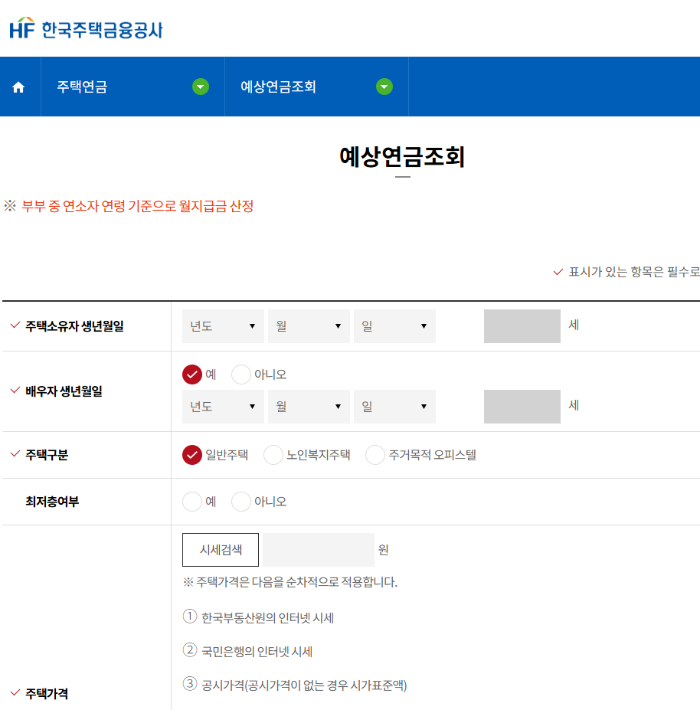Click the 주택구분 label
Image resolution: width=700 pixels, height=710 pixels.
(x=47, y=455)
